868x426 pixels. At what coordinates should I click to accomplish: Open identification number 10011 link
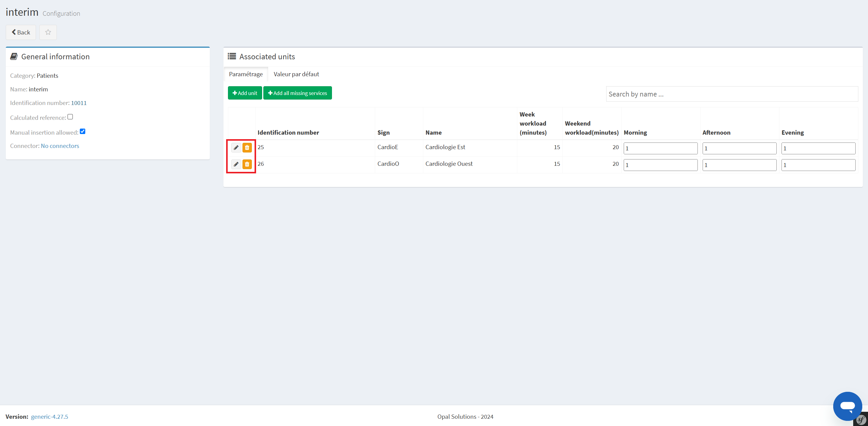pos(79,103)
